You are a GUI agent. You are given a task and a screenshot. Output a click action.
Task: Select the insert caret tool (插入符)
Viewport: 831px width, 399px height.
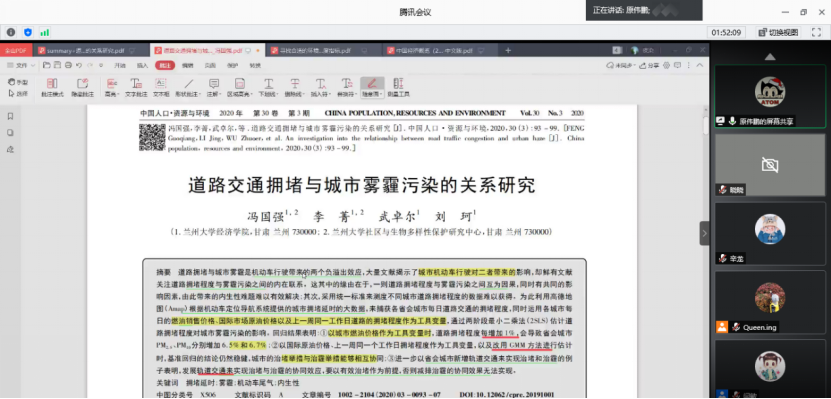point(321,87)
